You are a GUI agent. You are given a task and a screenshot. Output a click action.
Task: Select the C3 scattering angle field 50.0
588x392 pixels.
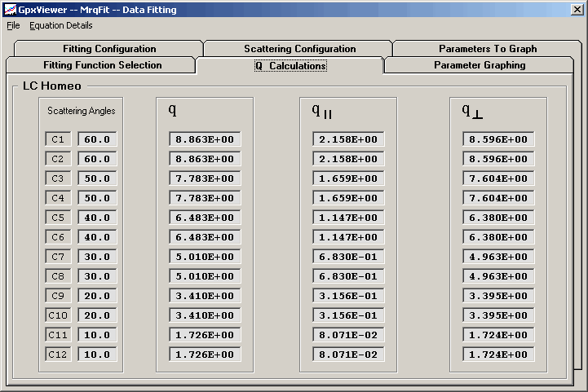97,178
